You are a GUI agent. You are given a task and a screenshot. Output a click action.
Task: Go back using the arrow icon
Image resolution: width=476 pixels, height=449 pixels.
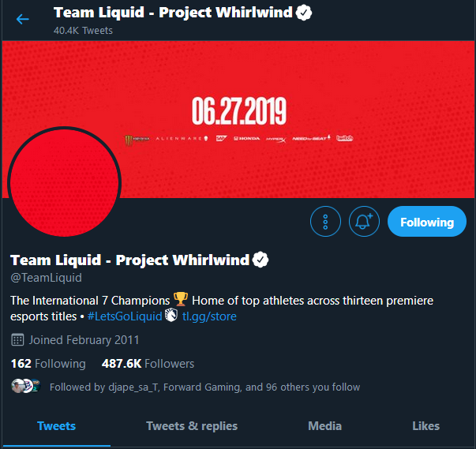[x=22, y=19]
